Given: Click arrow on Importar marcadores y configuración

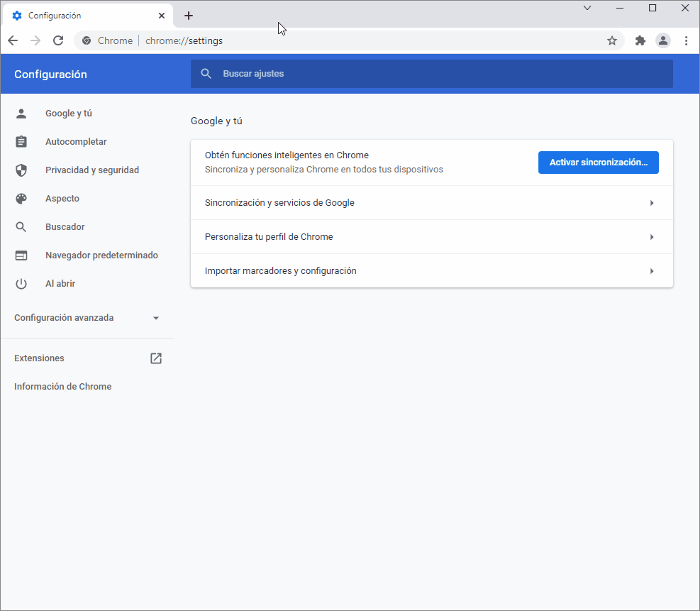Looking at the screenshot, I should [652, 271].
